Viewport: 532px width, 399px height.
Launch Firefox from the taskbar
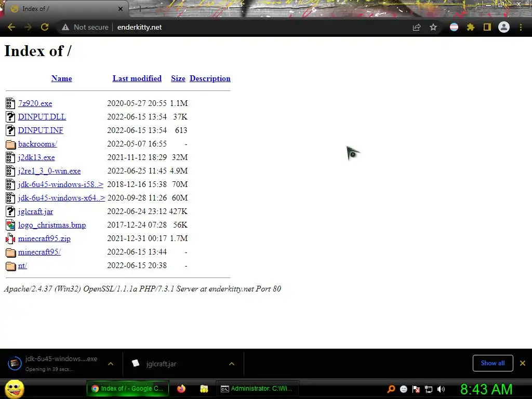[x=181, y=389]
